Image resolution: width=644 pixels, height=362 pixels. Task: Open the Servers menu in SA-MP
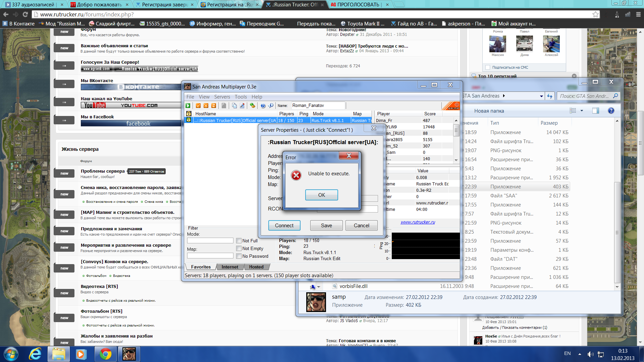(x=222, y=97)
